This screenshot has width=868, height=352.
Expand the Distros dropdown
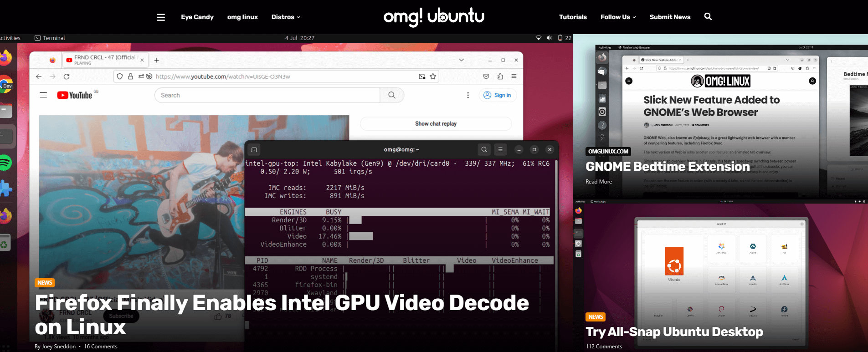(x=286, y=17)
